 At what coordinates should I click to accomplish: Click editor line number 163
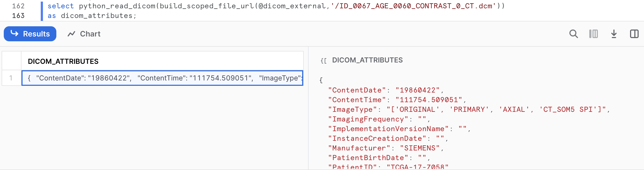coord(18,16)
